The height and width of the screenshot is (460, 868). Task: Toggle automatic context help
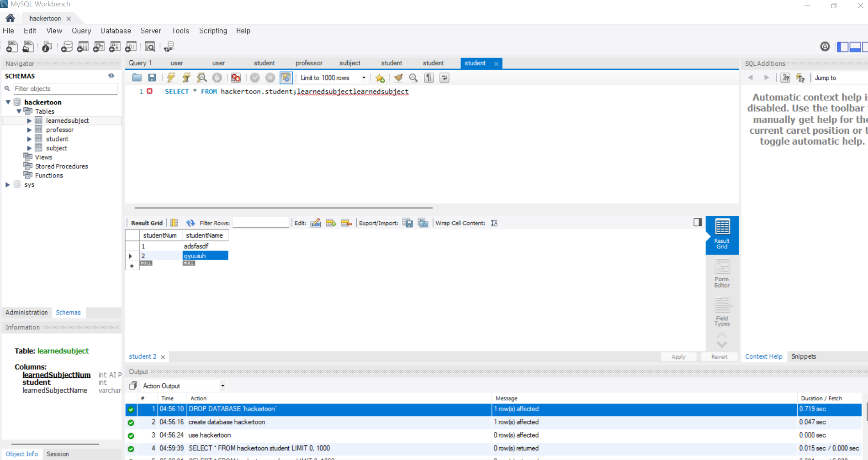point(800,78)
